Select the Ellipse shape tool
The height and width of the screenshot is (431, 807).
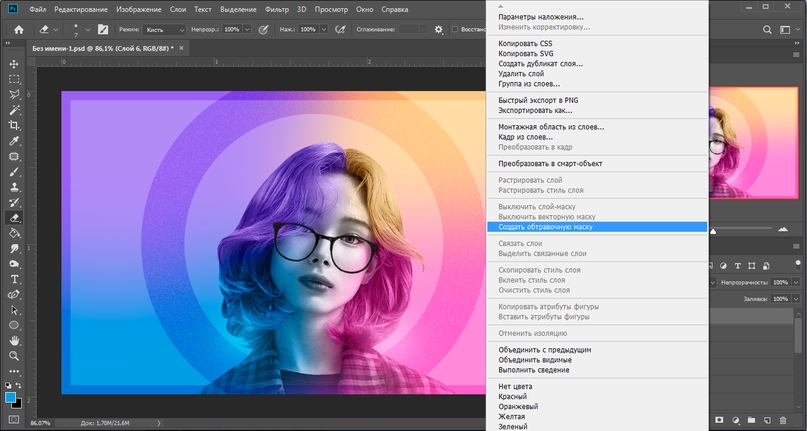[x=14, y=325]
